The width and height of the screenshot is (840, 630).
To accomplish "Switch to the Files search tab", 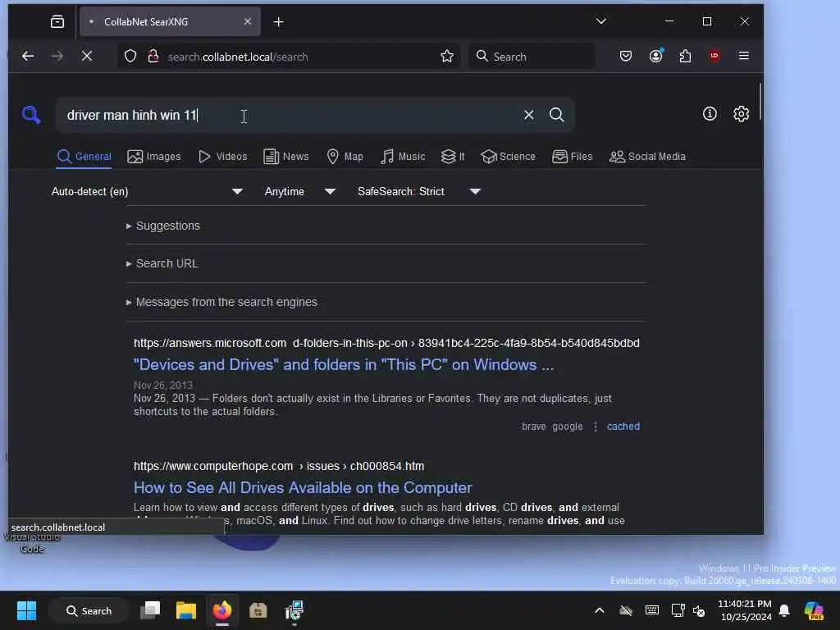I will coord(572,157).
